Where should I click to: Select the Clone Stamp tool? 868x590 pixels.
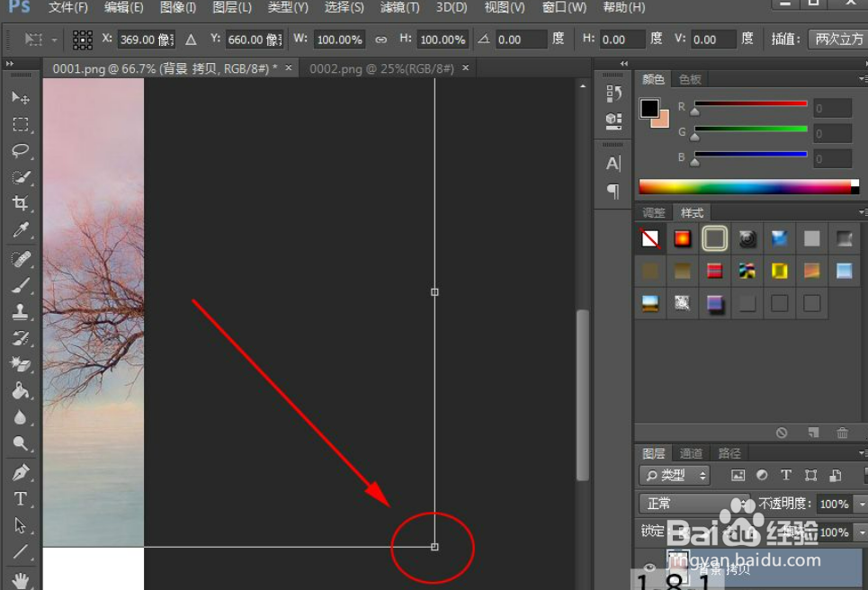21,311
